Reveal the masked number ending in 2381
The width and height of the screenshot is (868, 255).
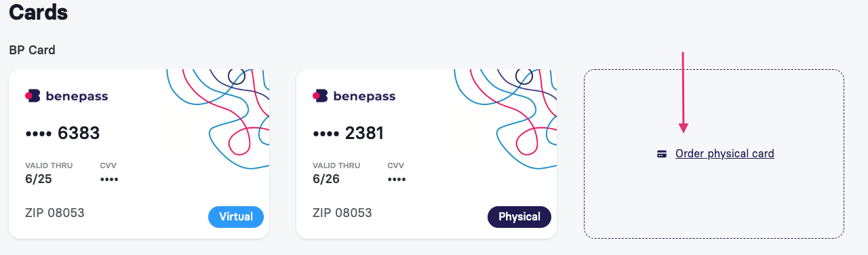click(x=349, y=134)
